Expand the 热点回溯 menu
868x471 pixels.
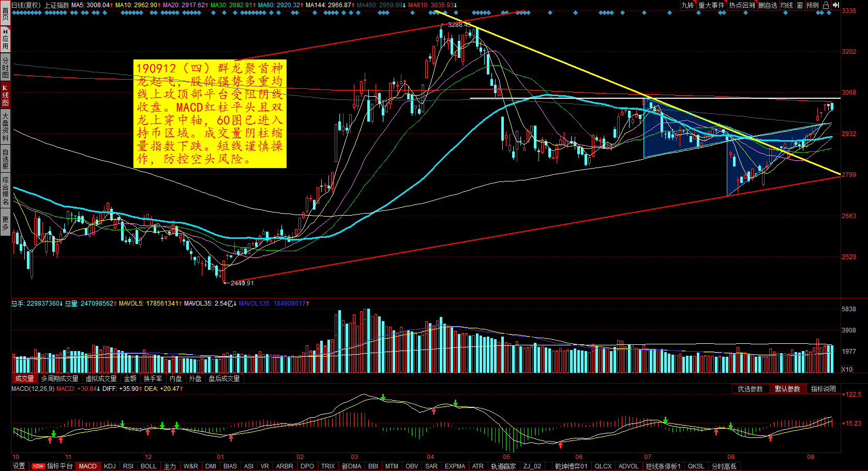(742, 5)
